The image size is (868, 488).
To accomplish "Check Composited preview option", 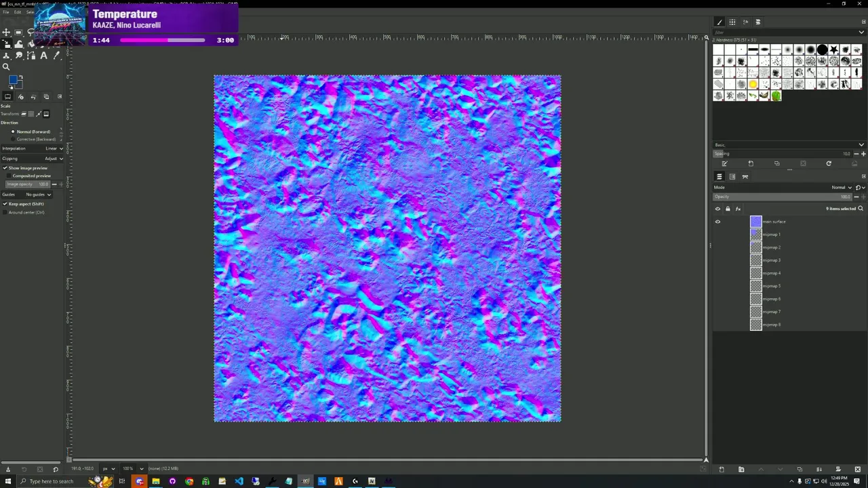I will pos(9,176).
